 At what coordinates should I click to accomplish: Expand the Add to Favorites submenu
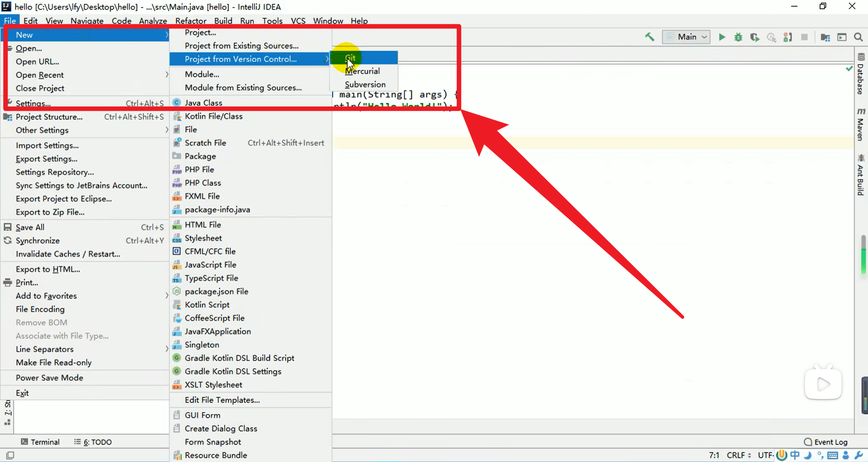(85, 296)
